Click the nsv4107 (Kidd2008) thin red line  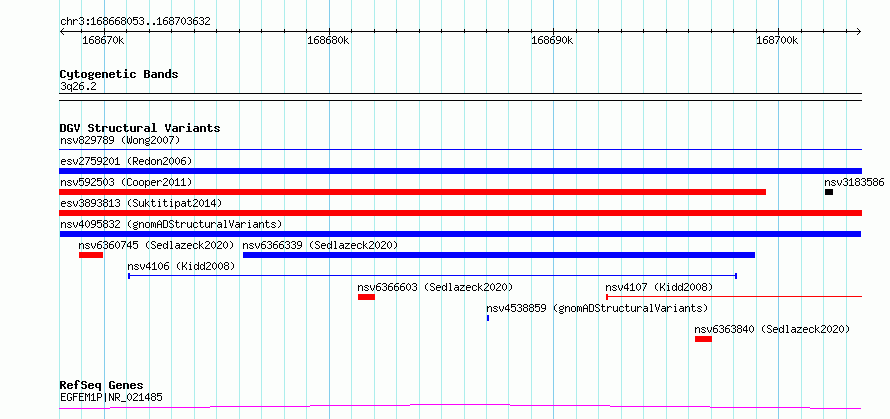(734, 296)
